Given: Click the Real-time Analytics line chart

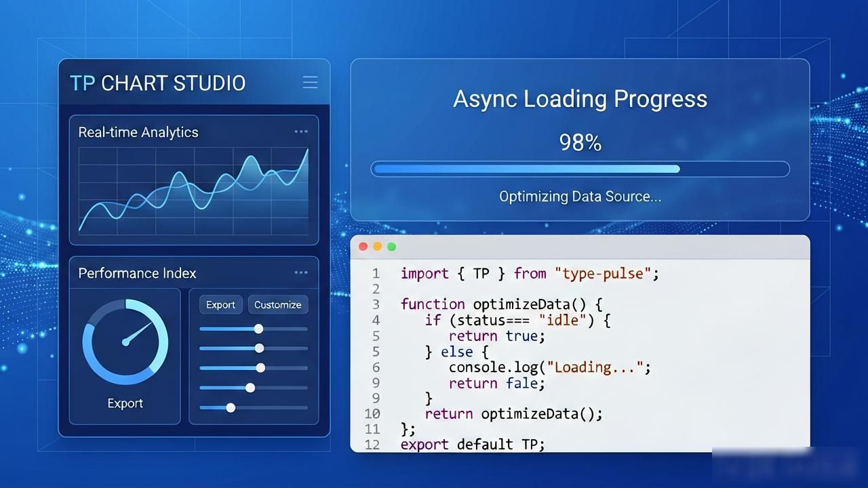Looking at the screenshot, I should click(x=193, y=191).
